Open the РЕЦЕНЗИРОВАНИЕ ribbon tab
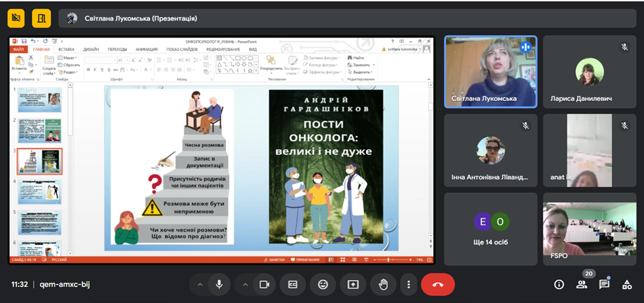This screenshot has height=303, width=644. pyautogui.click(x=223, y=50)
